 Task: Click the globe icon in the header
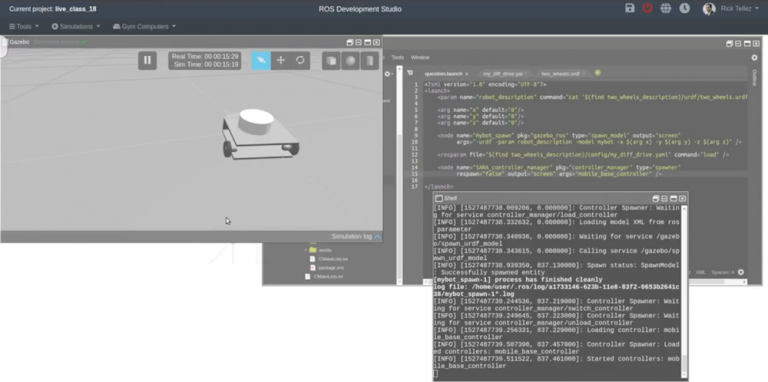click(666, 8)
